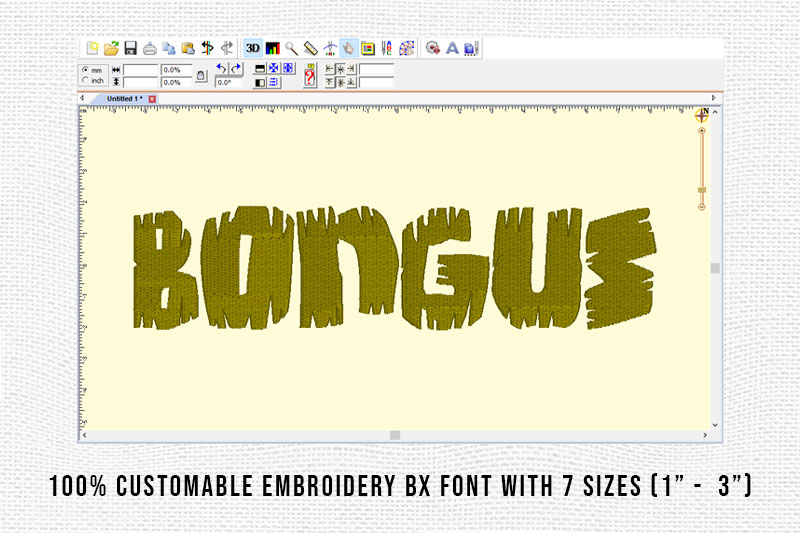Select the mm unit radio button
The width and height of the screenshot is (800, 533).
coord(85,69)
